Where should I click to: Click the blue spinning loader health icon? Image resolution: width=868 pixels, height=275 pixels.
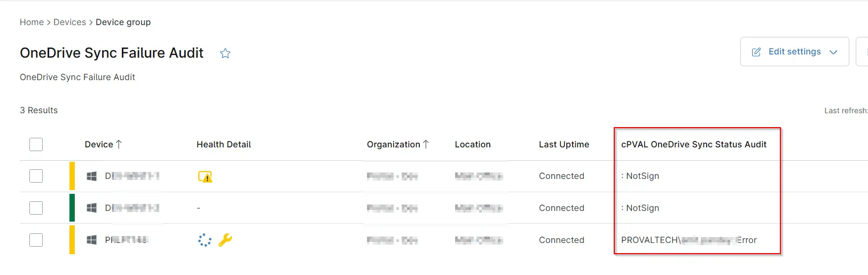tap(205, 240)
